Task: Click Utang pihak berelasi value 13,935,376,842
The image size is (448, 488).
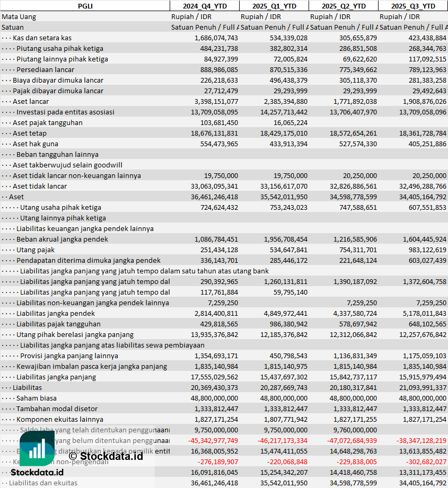Action: coord(215,334)
